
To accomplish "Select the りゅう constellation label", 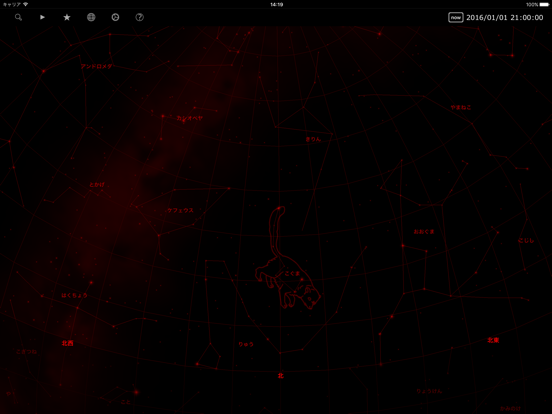I will click(246, 344).
